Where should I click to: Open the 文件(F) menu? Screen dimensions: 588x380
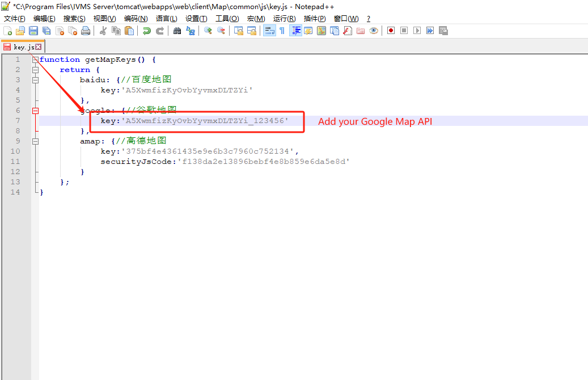[x=15, y=18]
